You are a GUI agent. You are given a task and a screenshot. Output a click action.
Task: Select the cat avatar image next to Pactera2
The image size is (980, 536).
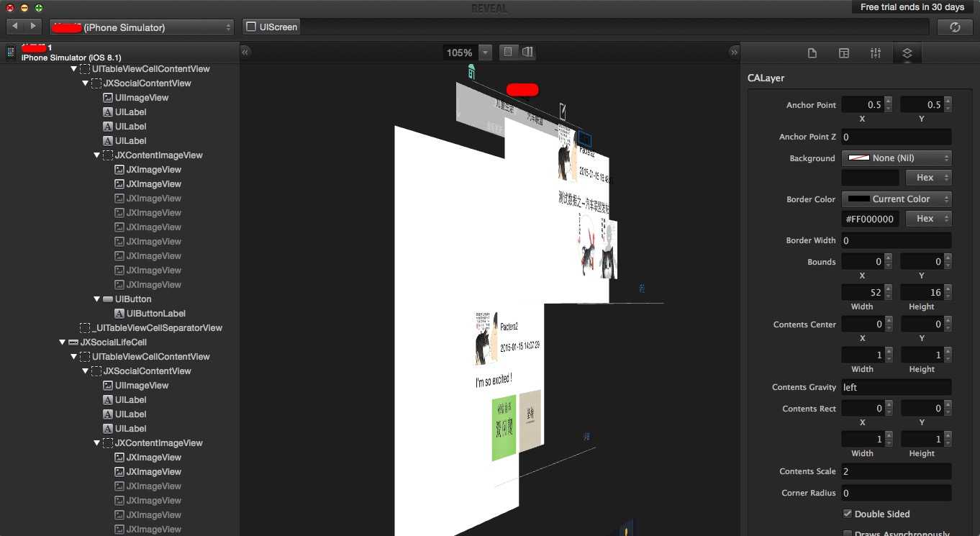tap(486, 337)
